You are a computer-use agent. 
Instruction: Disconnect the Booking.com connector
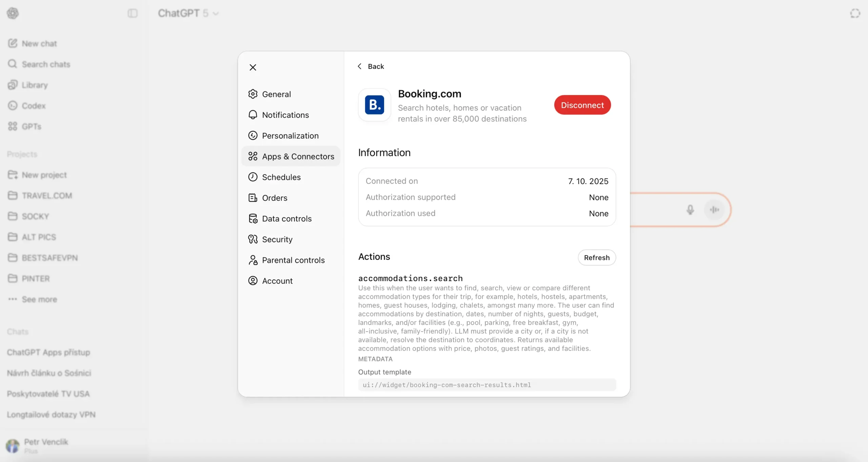click(582, 105)
